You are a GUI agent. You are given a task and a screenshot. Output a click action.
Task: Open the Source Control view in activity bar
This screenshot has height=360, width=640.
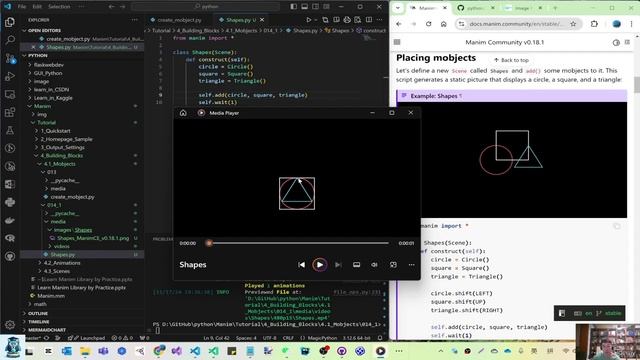[10, 58]
